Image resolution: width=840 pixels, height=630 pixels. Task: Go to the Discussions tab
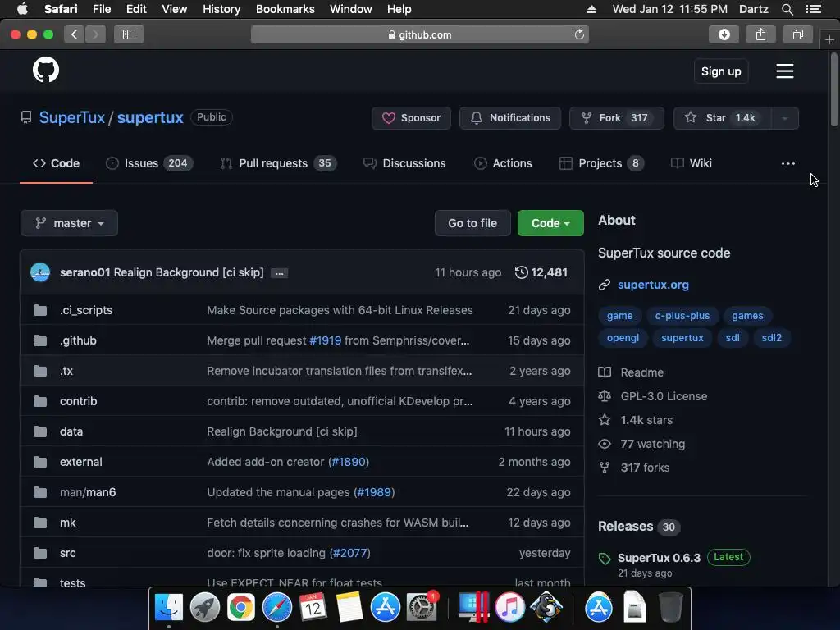404,163
